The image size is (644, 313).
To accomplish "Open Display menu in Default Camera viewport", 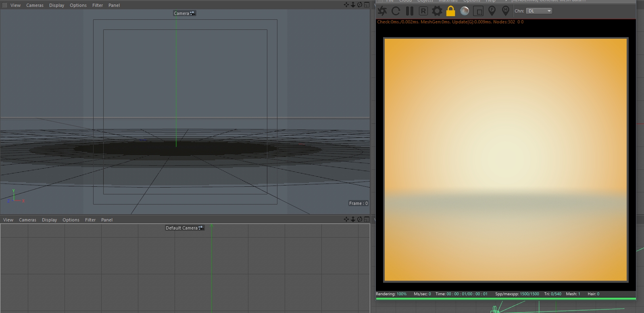I will point(50,220).
